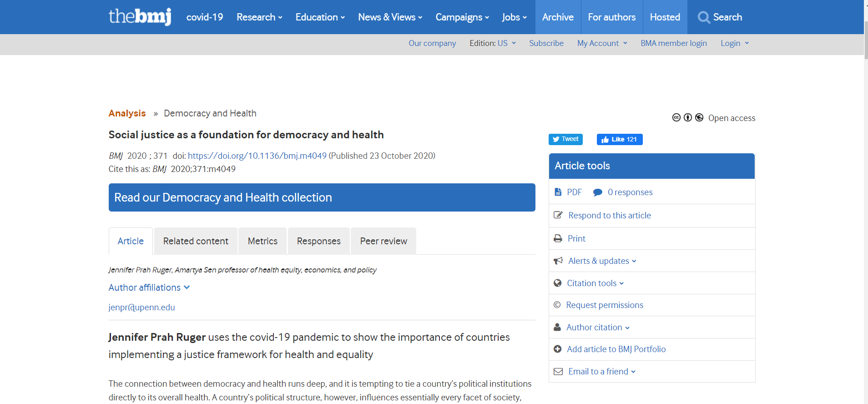Click the Email envelope icon
868x404 pixels.
click(558, 372)
